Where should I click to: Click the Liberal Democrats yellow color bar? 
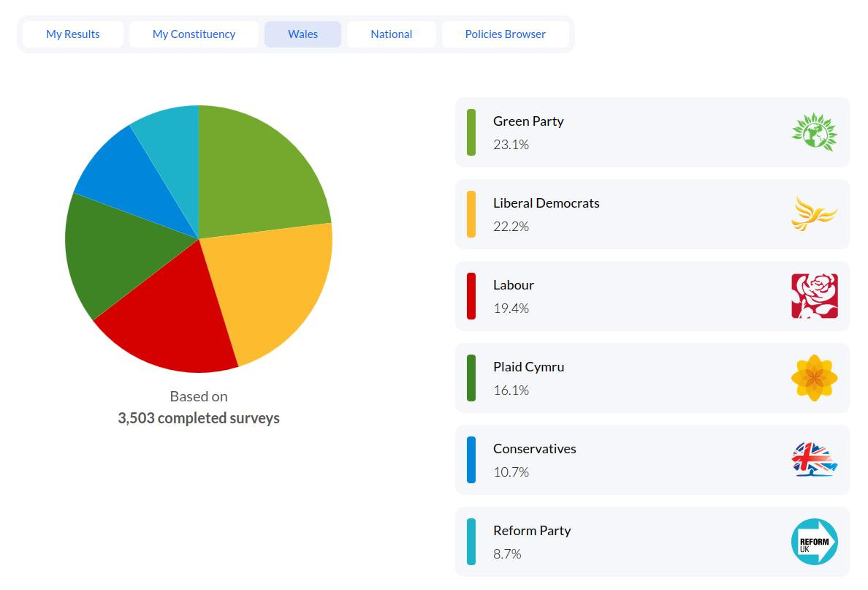[x=471, y=213]
